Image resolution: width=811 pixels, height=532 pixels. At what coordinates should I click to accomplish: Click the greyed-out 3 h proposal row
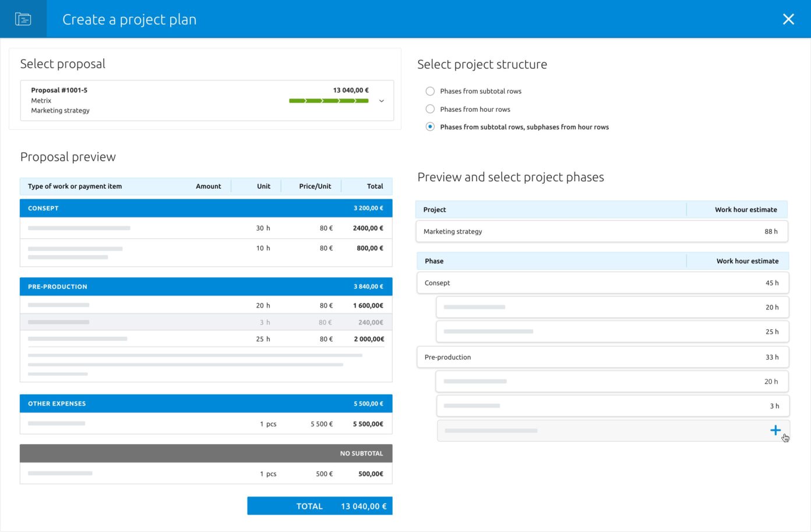click(206, 322)
